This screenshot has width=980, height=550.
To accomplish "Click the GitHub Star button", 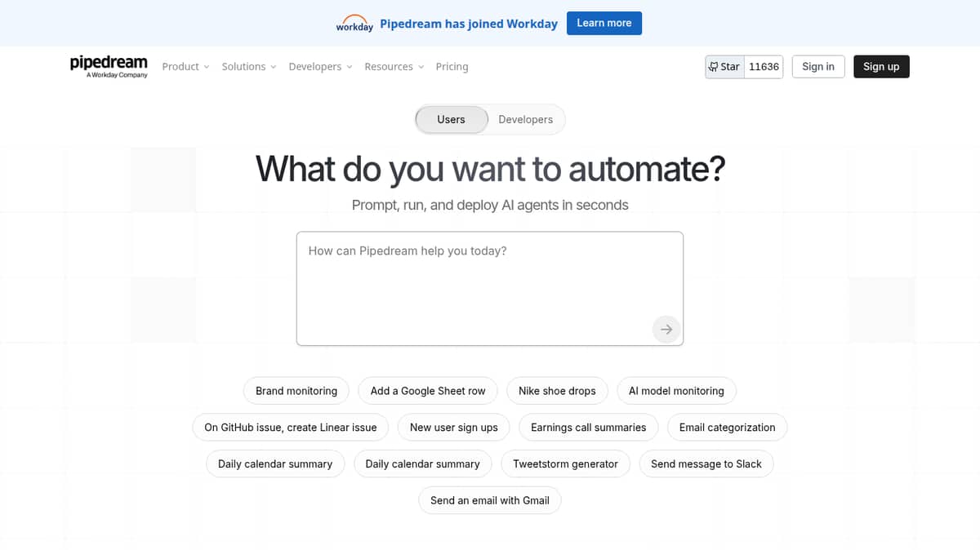I will coord(724,67).
